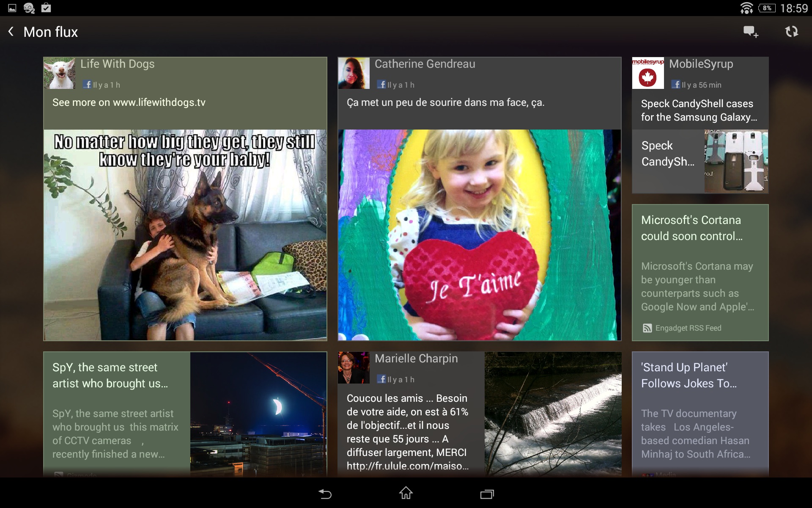
Task: Open the German shepherd dog meme image
Action: [x=185, y=235]
